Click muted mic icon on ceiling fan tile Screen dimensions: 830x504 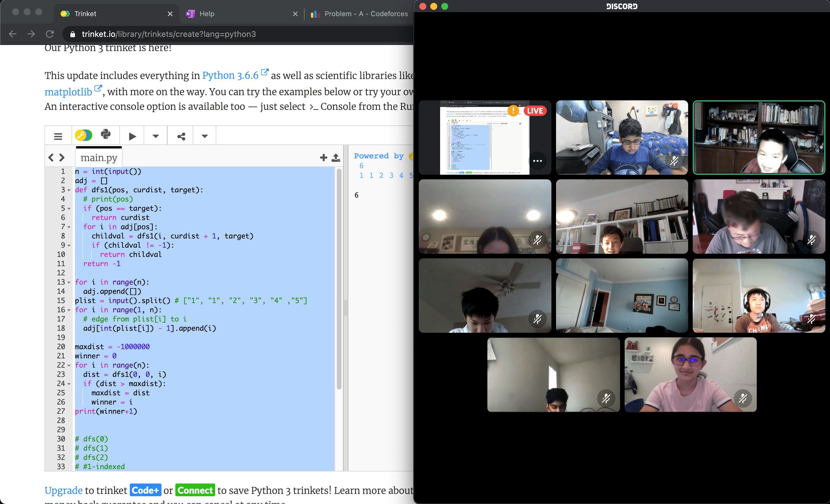[538, 319]
